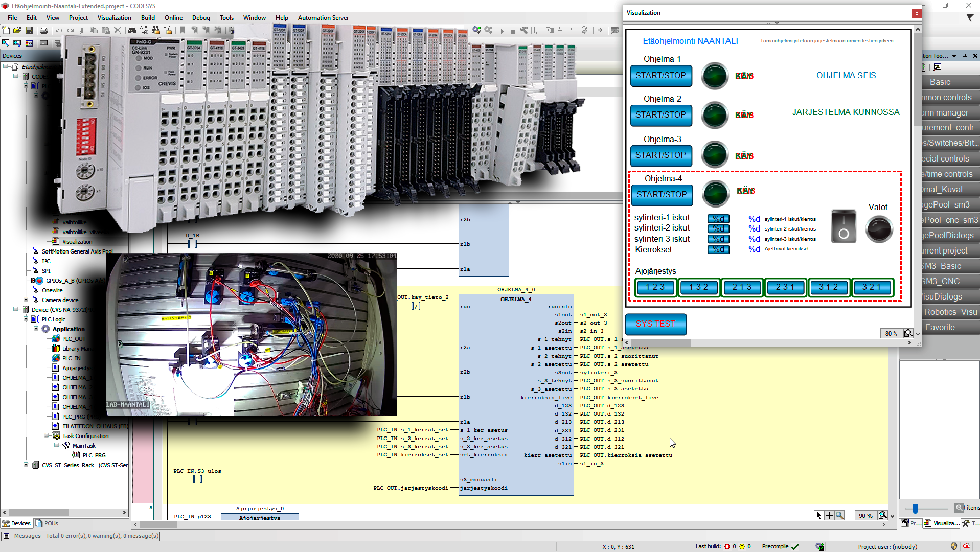Viewport: 980px width, 552px height.
Task: Open the Build menu
Action: tap(148, 17)
